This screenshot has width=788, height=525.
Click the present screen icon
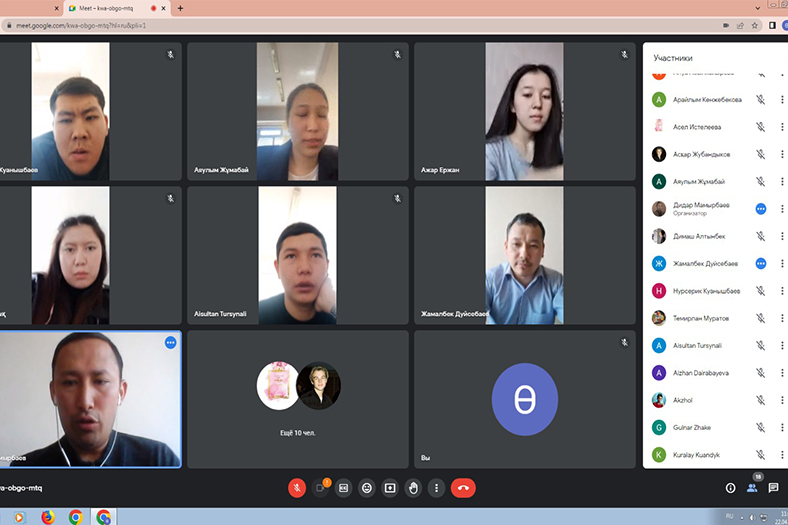point(390,488)
